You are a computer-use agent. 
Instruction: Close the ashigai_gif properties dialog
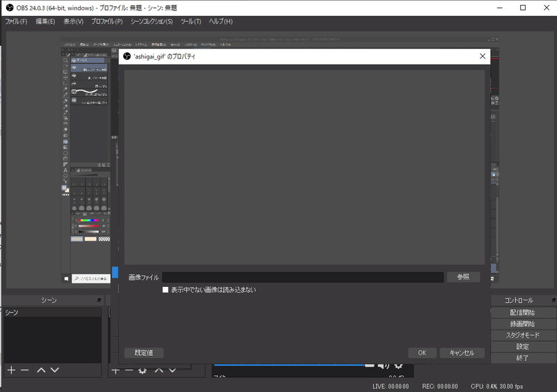coord(483,56)
